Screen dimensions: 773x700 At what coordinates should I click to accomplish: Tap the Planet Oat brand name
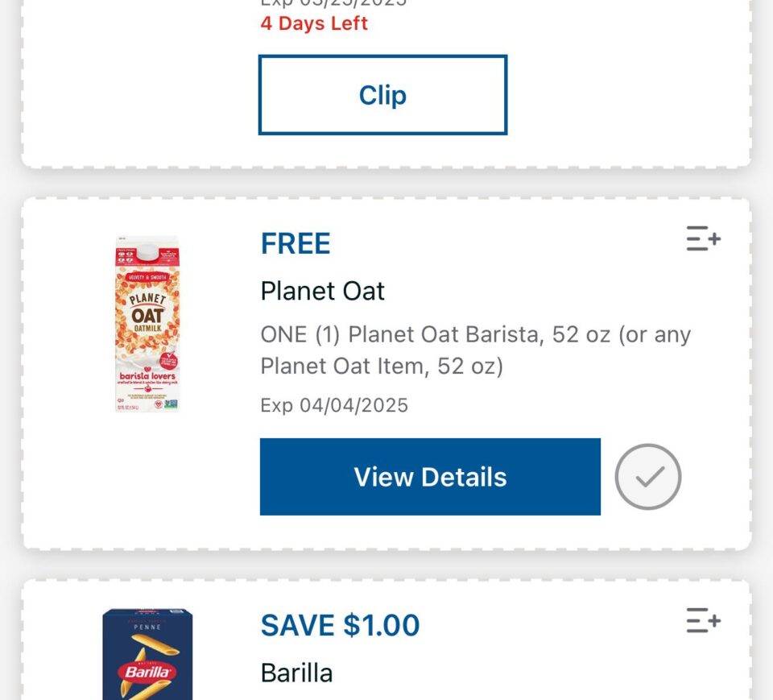click(x=323, y=291)
